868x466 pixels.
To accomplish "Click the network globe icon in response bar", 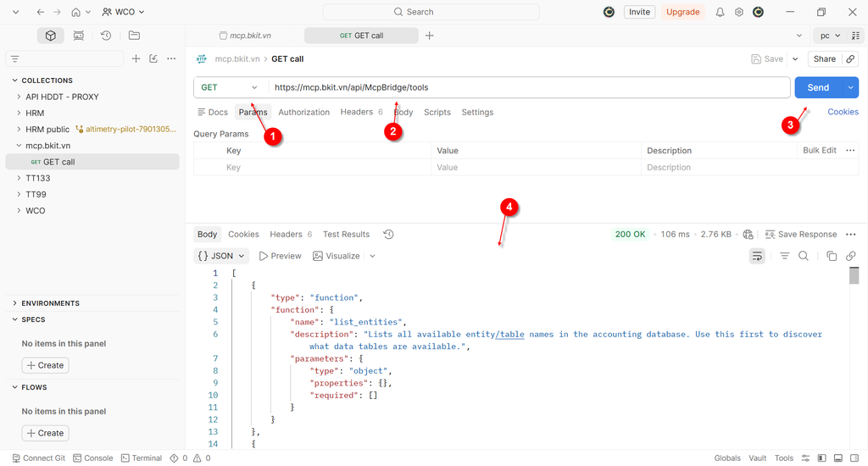I will [748, 234].
